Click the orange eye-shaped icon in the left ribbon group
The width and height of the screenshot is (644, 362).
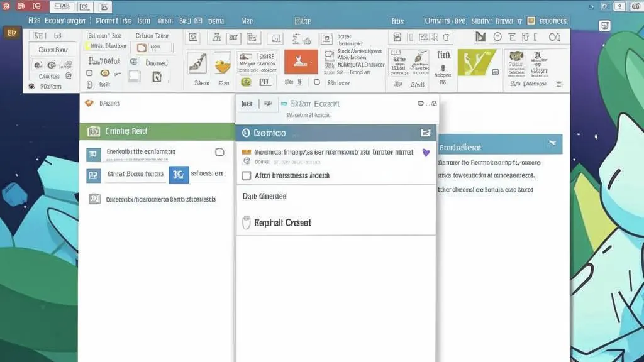click(105, 73)
